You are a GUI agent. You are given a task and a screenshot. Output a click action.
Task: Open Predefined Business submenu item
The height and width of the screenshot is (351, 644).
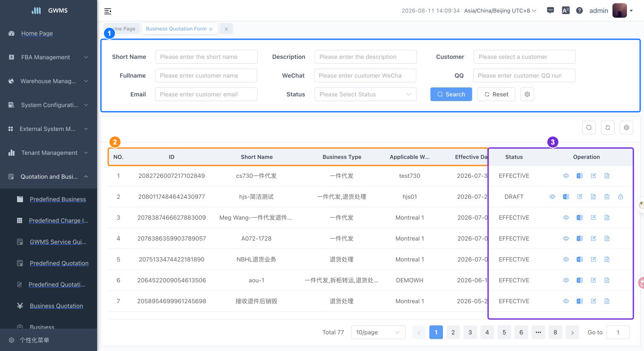coord(58,199)
